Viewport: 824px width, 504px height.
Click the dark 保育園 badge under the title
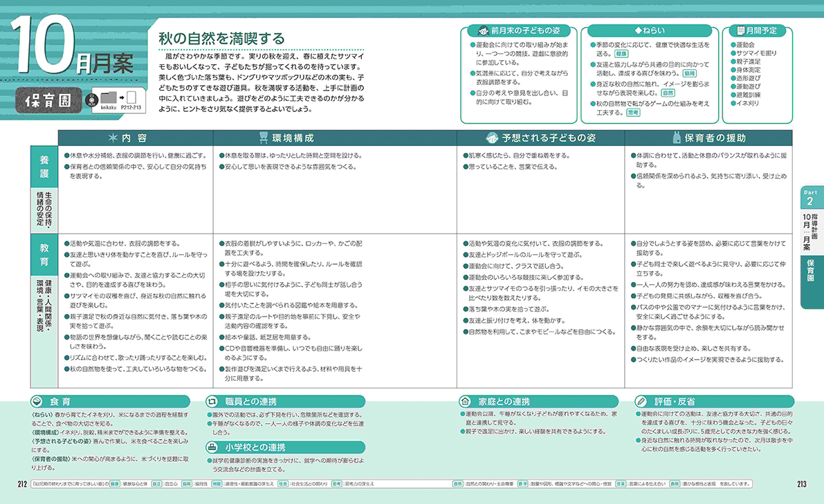[x=48, y=100]
